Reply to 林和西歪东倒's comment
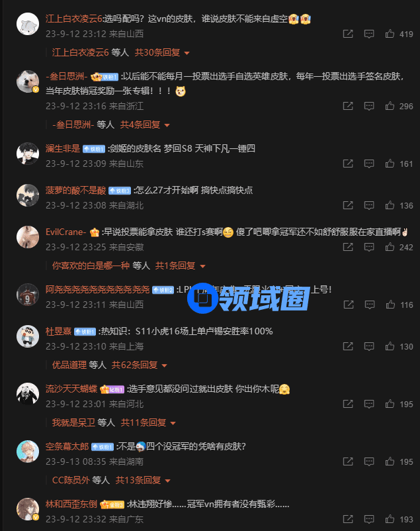The width and height of the screenshot is (420, 531). (369, 519)
